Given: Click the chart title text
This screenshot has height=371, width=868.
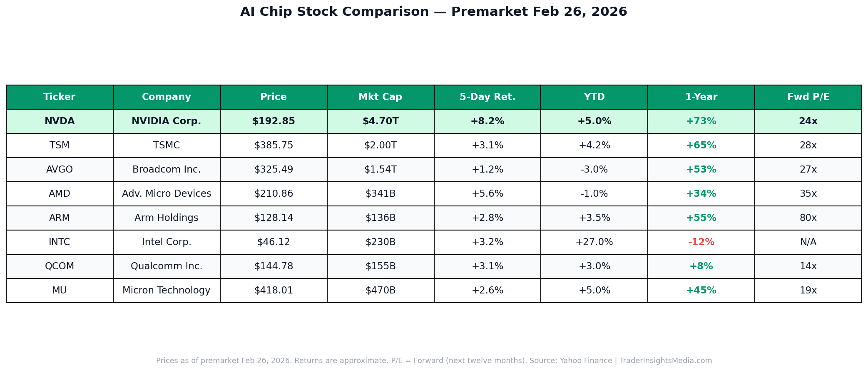Looking at the screenshot, I should click(434, 12).
